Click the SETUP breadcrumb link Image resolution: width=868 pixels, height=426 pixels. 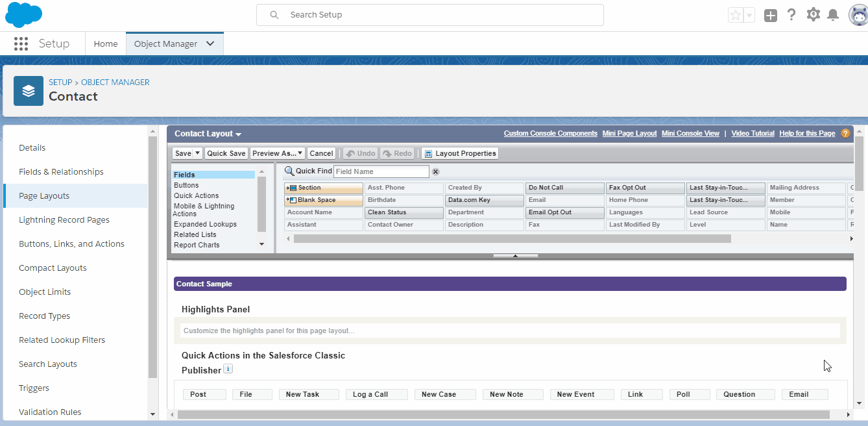click(x=60, y=82)
